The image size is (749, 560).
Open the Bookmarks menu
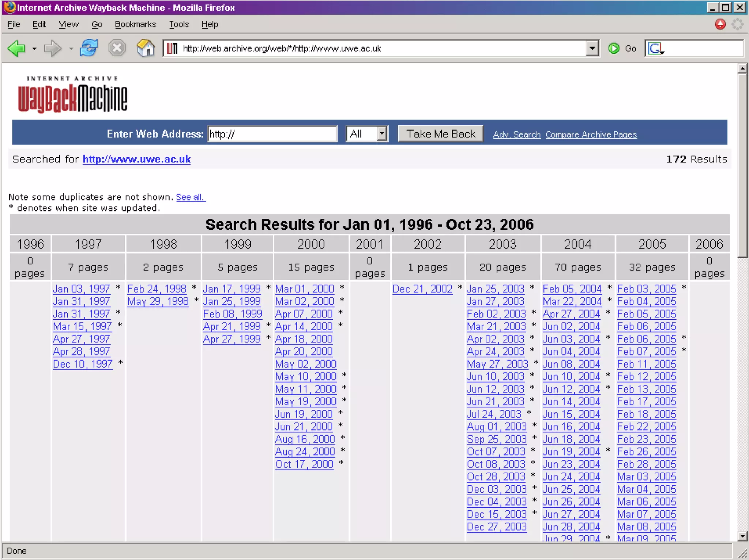135,25
